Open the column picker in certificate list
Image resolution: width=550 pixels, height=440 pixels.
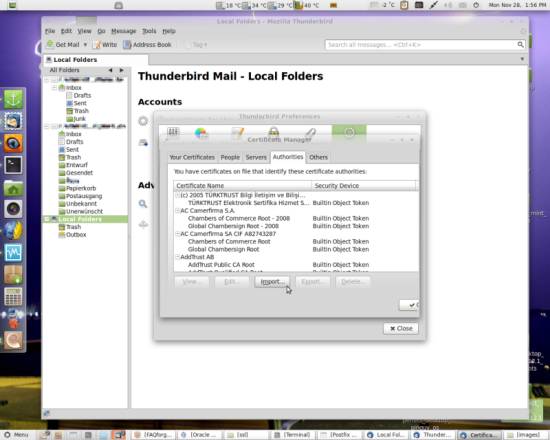pyautogui.click(x=417, y=186)
